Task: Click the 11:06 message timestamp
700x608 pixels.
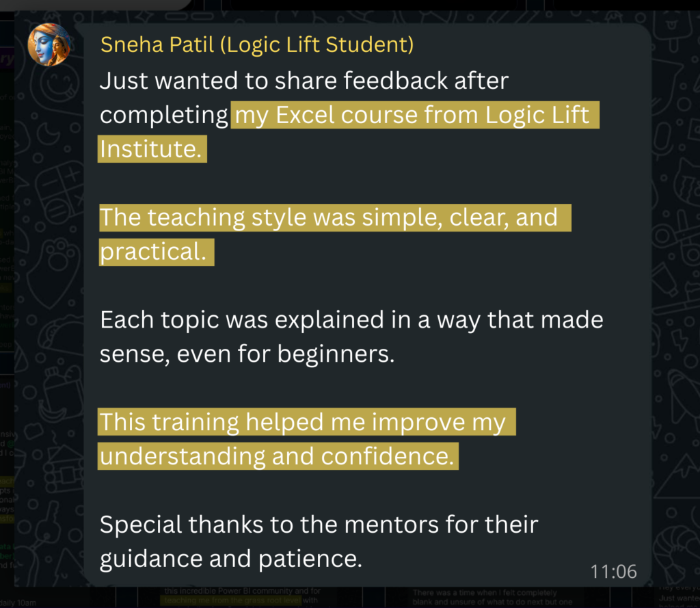Action: point(614,571)
